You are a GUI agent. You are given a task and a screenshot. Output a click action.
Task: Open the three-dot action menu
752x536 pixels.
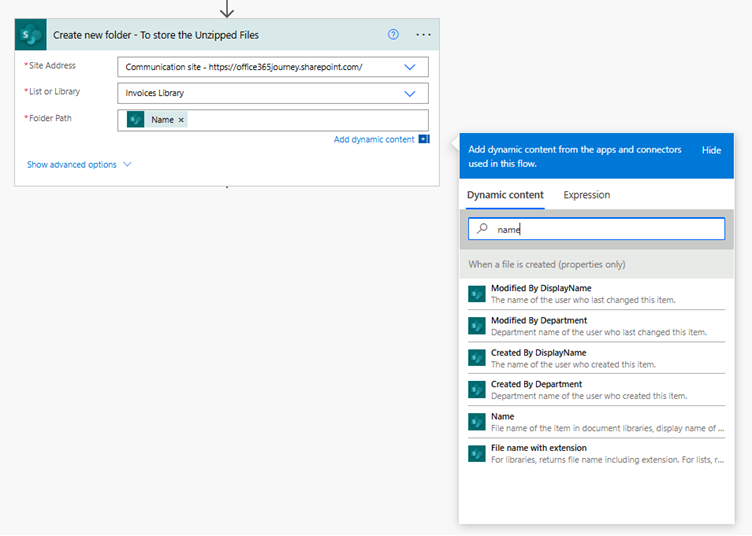(x=423, y=35)
